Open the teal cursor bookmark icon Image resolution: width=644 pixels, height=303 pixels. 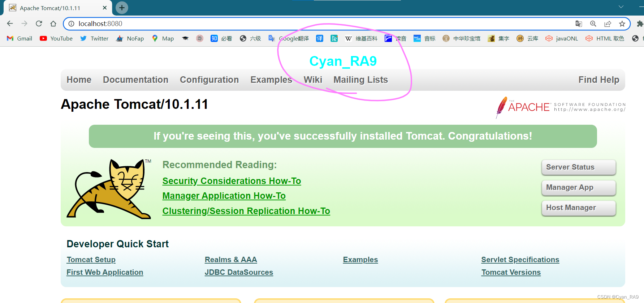[x=334, y=38]
